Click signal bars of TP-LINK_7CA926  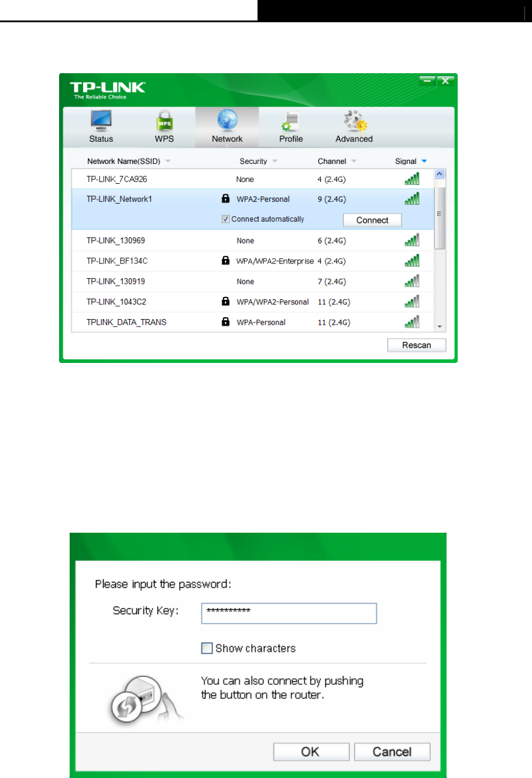[x=412, y=179]
